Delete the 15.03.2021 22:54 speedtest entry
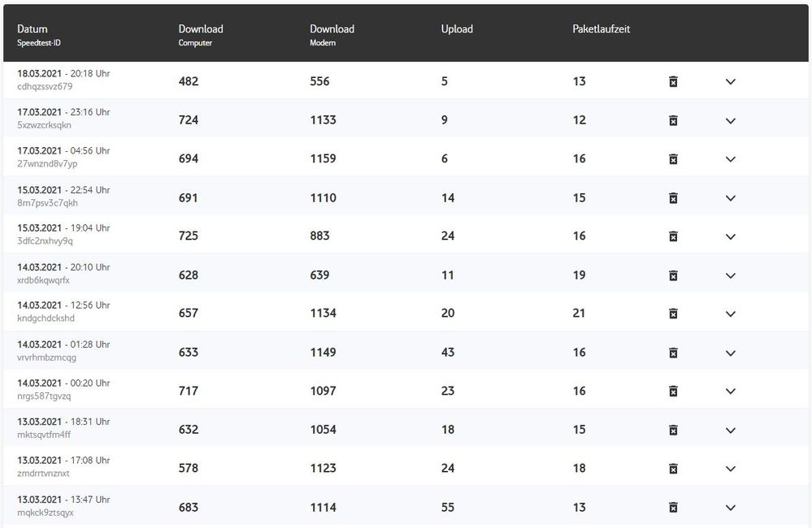The image size is (812, 528). (x=673, y=197)
